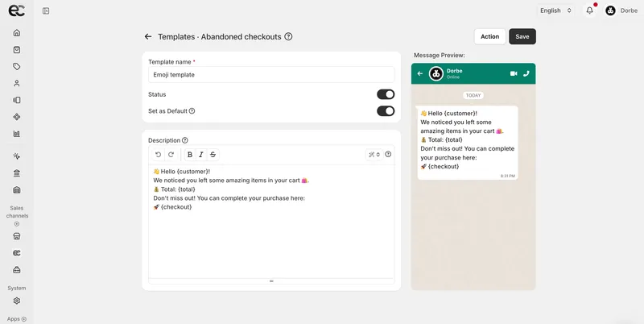Turn off the Set as Default switch
The height and width of the screenshot is (324, 644).
(386, 111)
